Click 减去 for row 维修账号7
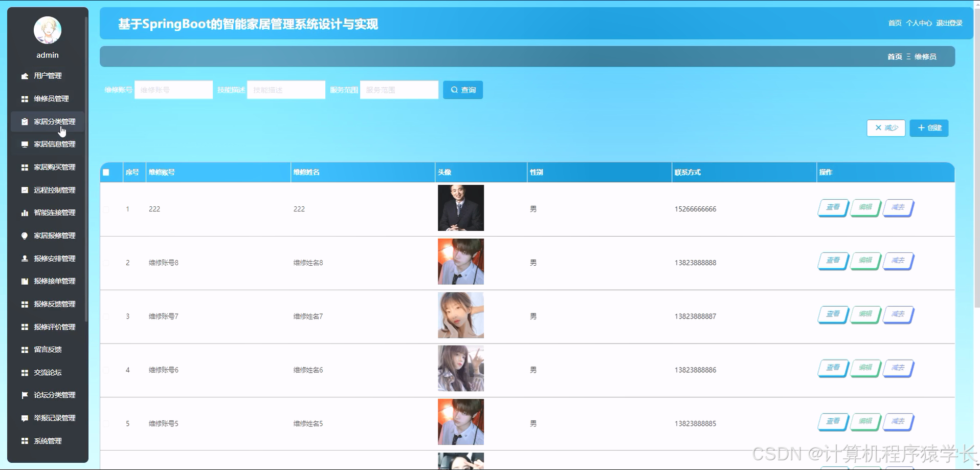This screenshot has height=470, width=980. coord(898,315)
